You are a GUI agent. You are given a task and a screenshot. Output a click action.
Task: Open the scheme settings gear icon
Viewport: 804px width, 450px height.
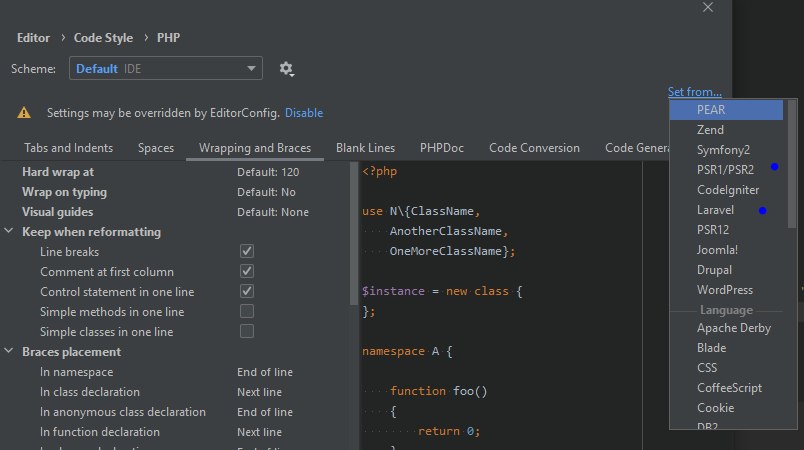[287, 69]
